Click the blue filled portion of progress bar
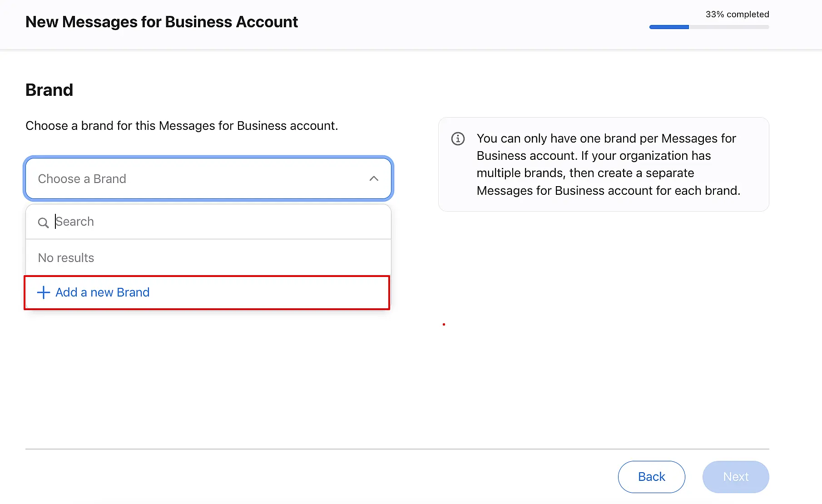The height and width of the screenshot is (504, 822). pos(669,27)
